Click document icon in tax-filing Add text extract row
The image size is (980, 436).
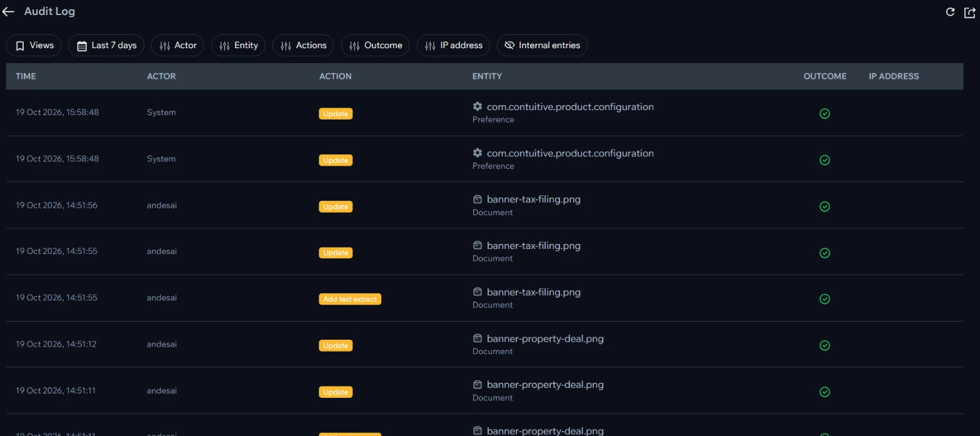(x=477, y=292)
